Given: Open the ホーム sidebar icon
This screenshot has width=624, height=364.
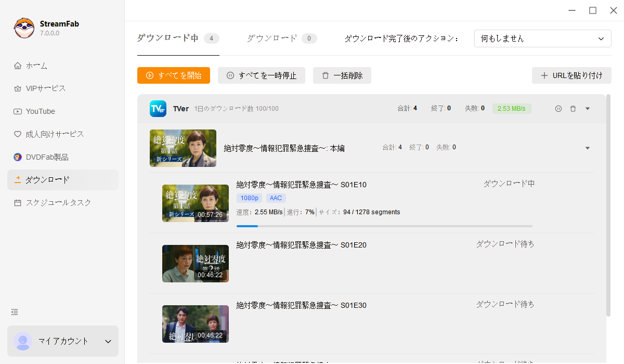Looking at the screenshot, I should pyautogui.click(x=18, y=66).
